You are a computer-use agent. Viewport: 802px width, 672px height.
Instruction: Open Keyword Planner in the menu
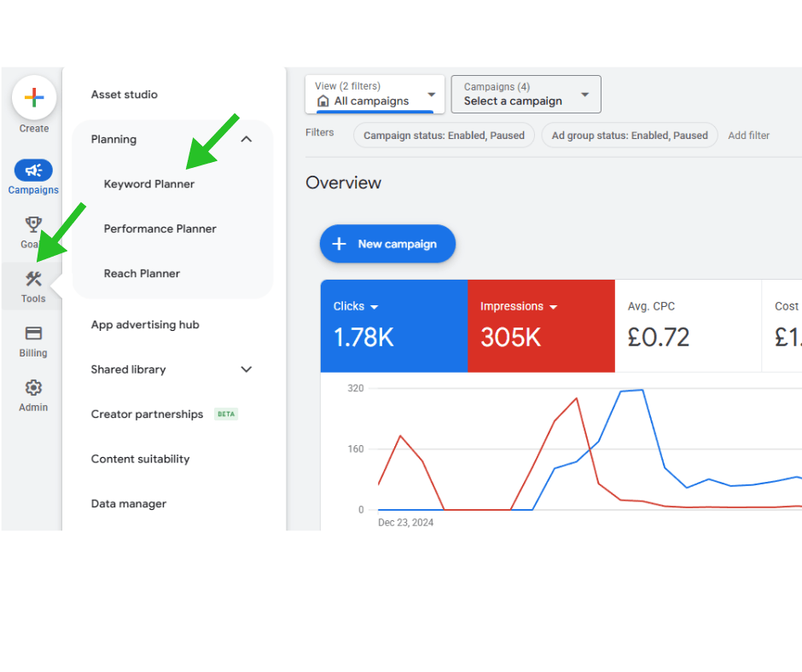[149, 184]
